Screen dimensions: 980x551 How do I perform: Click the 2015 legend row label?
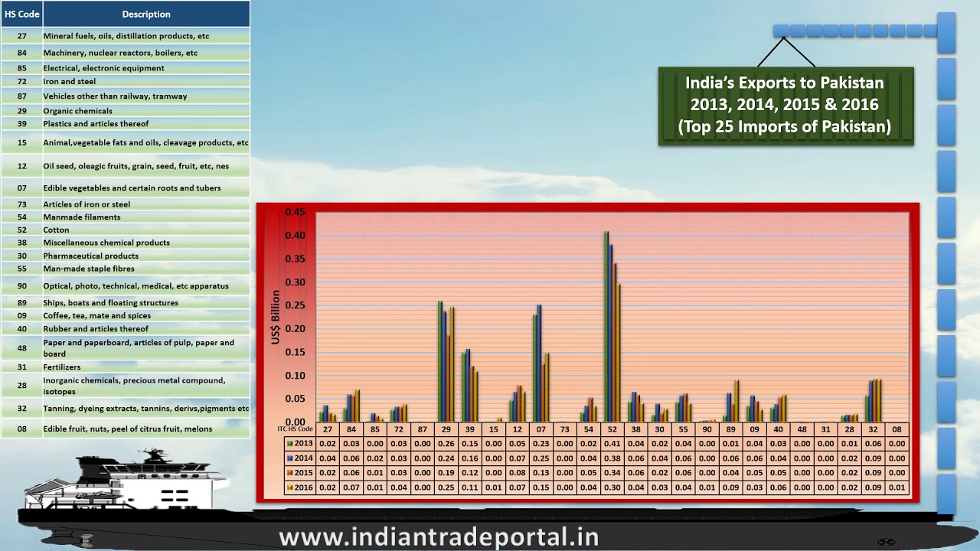click(x=303, y=473)
